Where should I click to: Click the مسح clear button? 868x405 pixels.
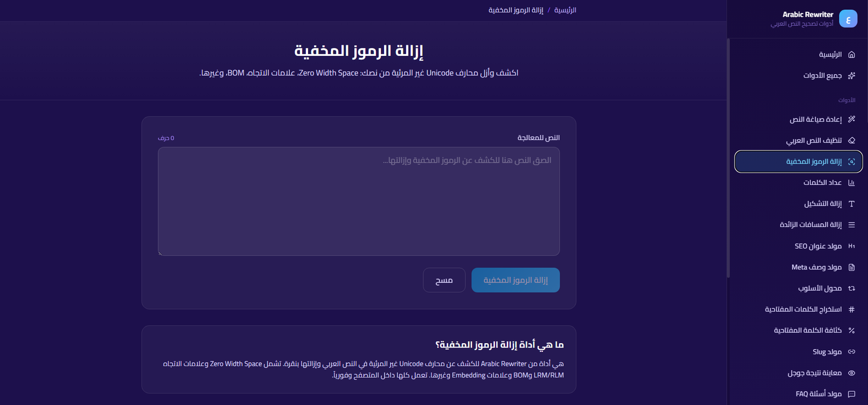444,280
